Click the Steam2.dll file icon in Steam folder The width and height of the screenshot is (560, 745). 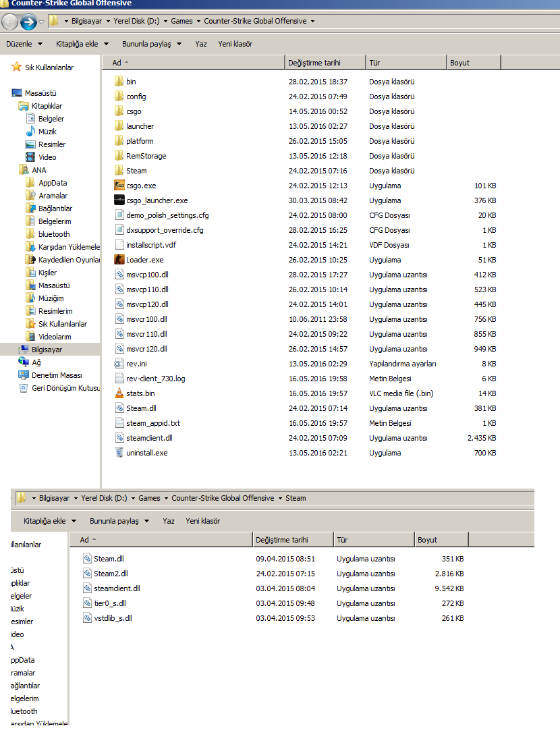point(87,574)
